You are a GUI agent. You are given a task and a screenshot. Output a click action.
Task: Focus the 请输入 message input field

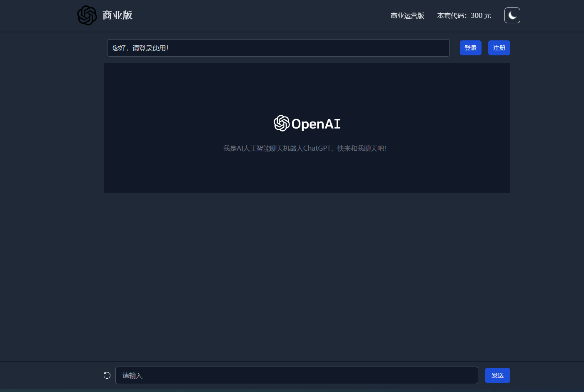point(297,375)
